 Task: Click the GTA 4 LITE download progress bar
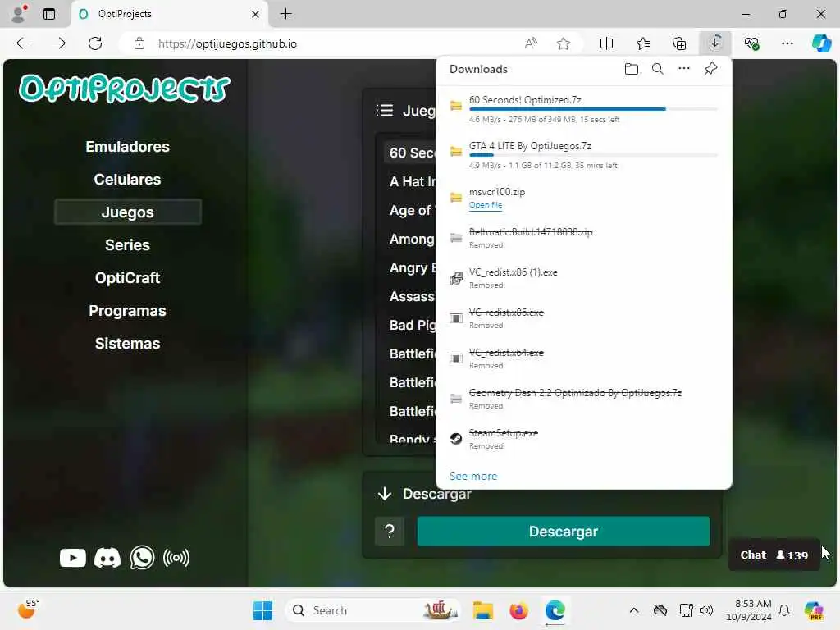coord(593,155)
